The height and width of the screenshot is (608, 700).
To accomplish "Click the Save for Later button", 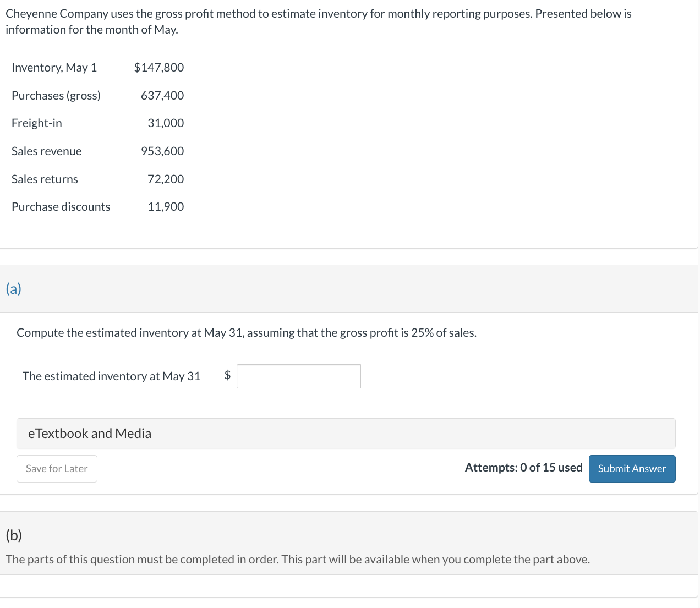I will coord(57,469).
